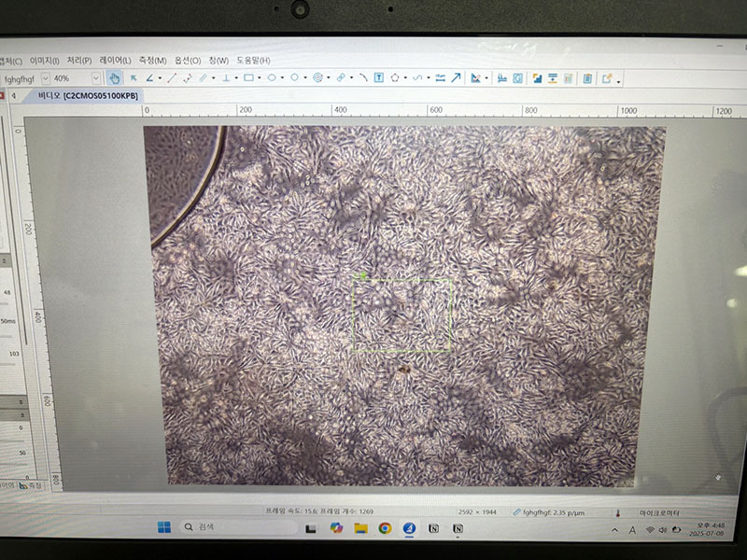The width and height of the screenshot is (747, 560).
Task: Click the 마이크로미터 unit button in status bar
Action: 659,511
